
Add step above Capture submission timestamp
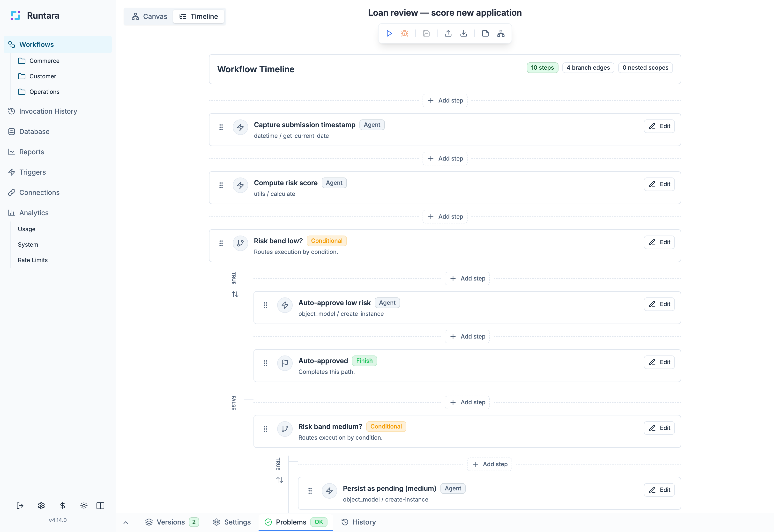445,100
